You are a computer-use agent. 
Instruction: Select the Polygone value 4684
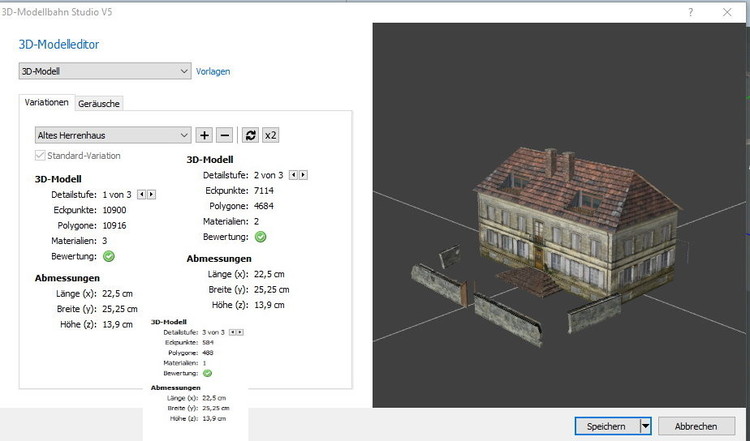click(x=264, y=206)
